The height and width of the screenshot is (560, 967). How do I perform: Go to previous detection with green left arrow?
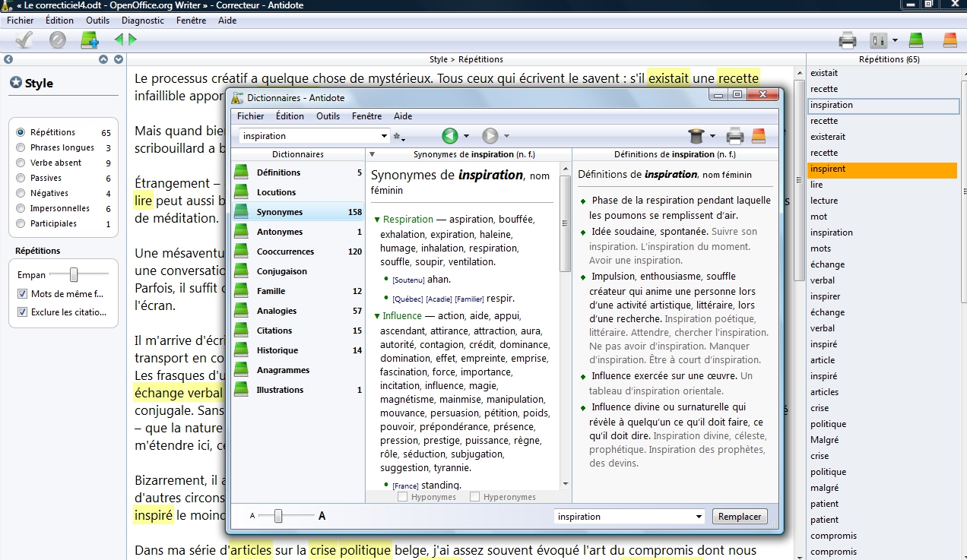pos(119,40)
